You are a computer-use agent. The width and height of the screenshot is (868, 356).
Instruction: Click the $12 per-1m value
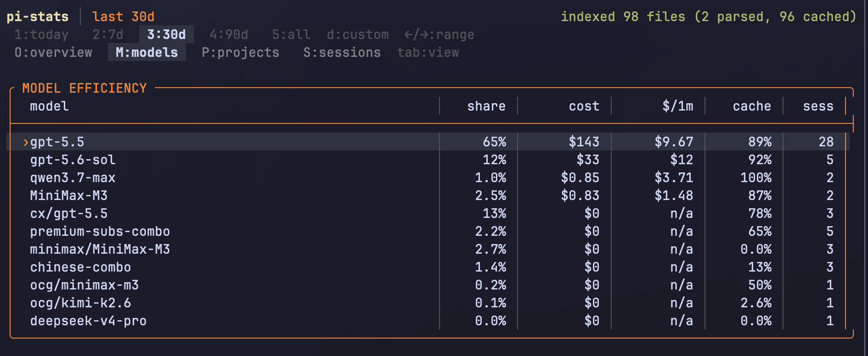[x=682, y=160]
